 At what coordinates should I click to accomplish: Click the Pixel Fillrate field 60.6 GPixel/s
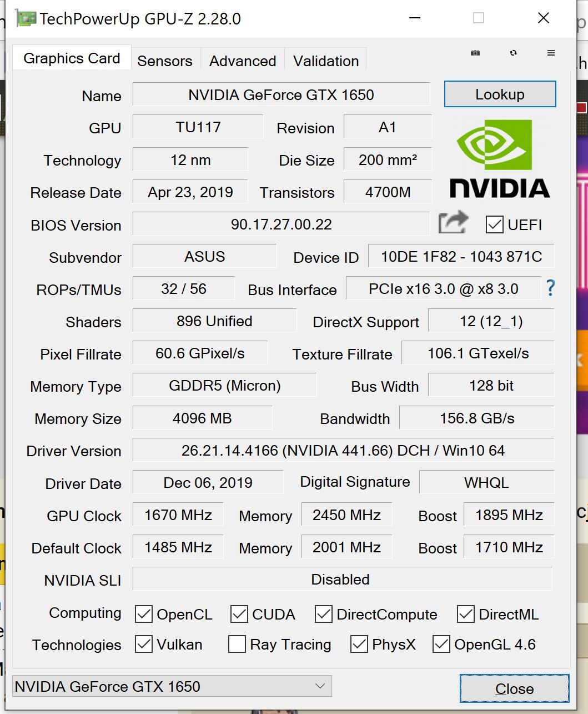(200, 353)
